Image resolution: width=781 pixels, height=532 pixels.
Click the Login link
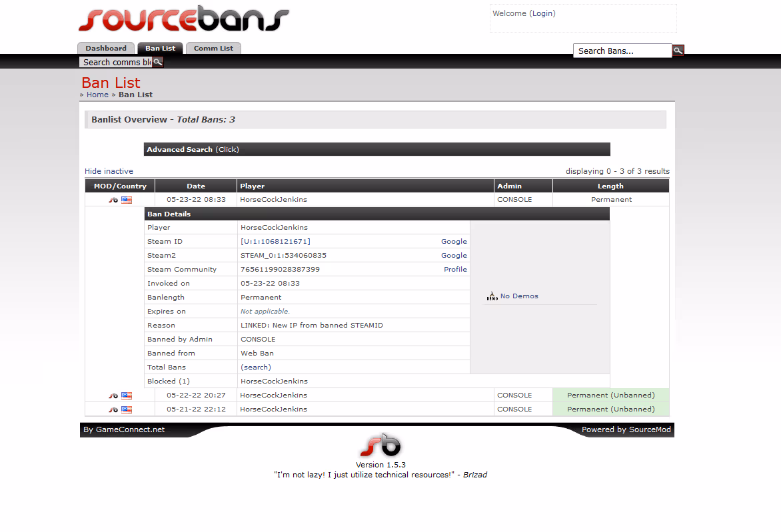click(x=542, y=13)
